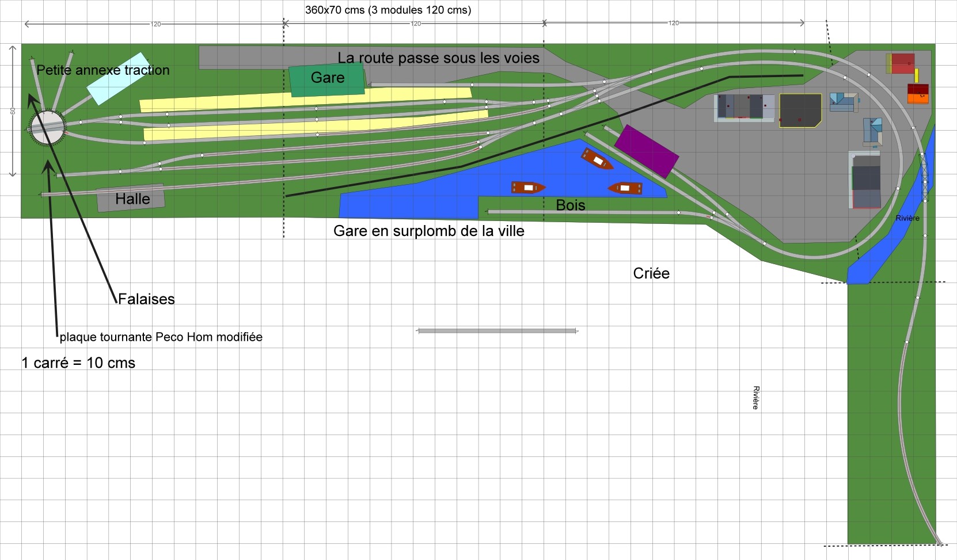Select the 'plaque tournante Peco Hom modifiée' text
Screen dimensions: 957x560
[161, 337]
